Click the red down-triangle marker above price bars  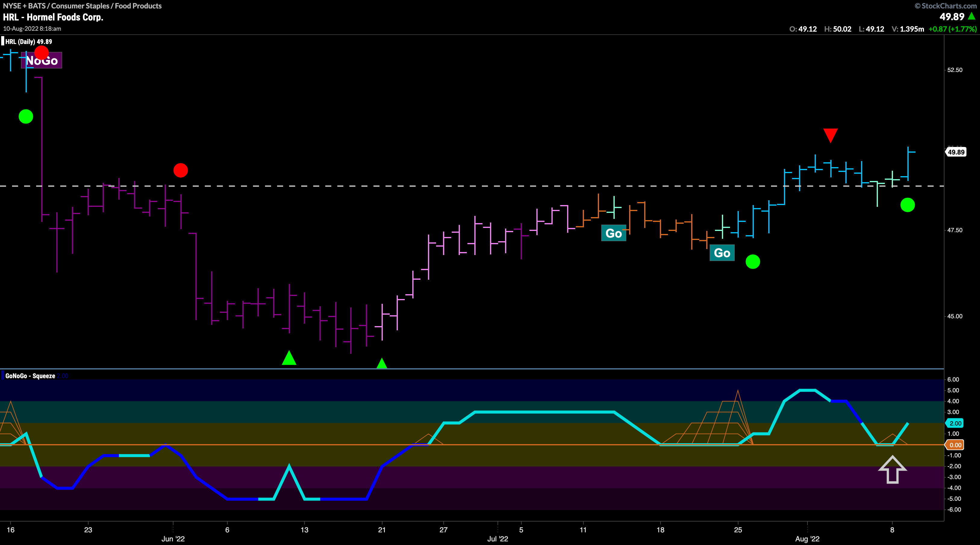[x=830, y=135]
